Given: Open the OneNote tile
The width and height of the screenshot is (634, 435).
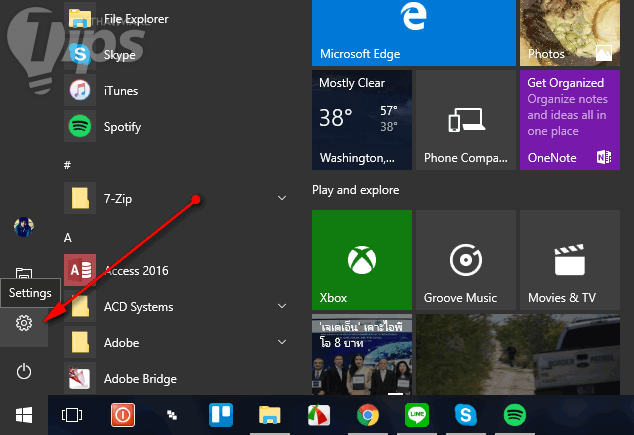Looking at the screenshot, I should [570, 120].
